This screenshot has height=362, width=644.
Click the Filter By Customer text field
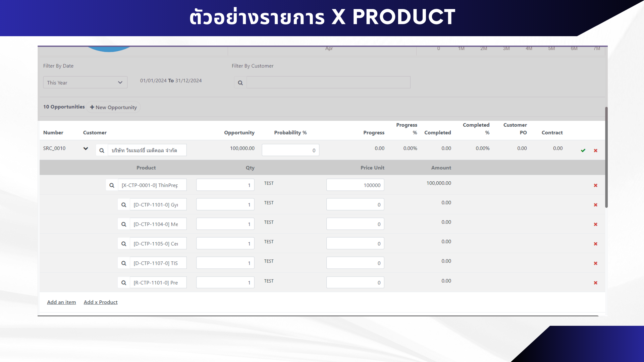(x=328, y=82)
